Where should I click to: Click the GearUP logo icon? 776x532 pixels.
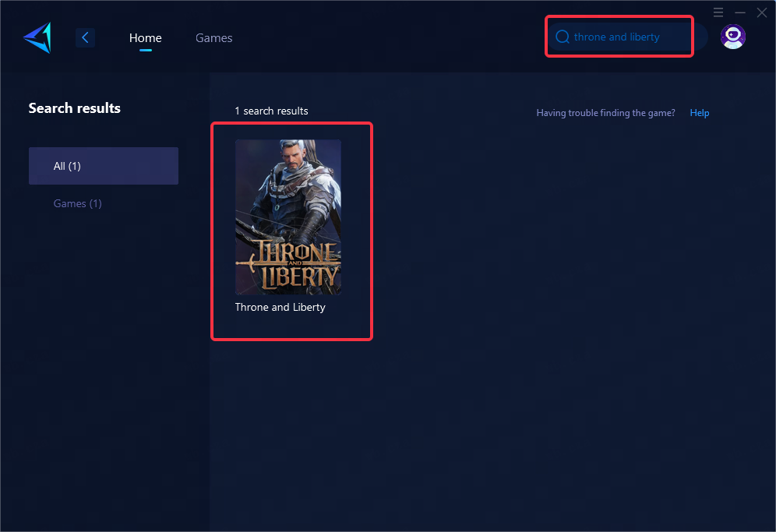click(37, 37)
